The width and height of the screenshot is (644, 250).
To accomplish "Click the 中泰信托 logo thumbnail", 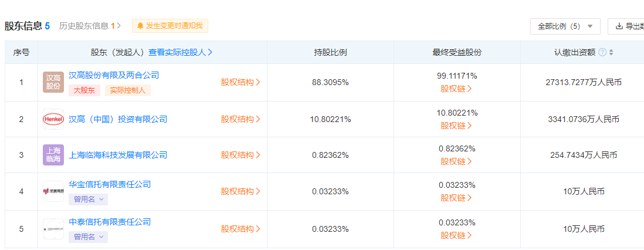I will (53, 229).
